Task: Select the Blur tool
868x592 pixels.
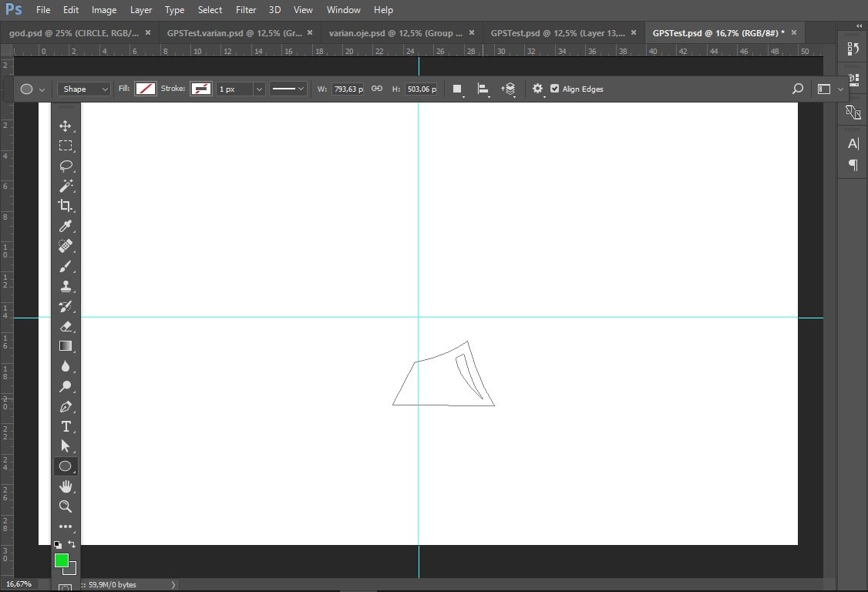Action: [x=66, y=366]
